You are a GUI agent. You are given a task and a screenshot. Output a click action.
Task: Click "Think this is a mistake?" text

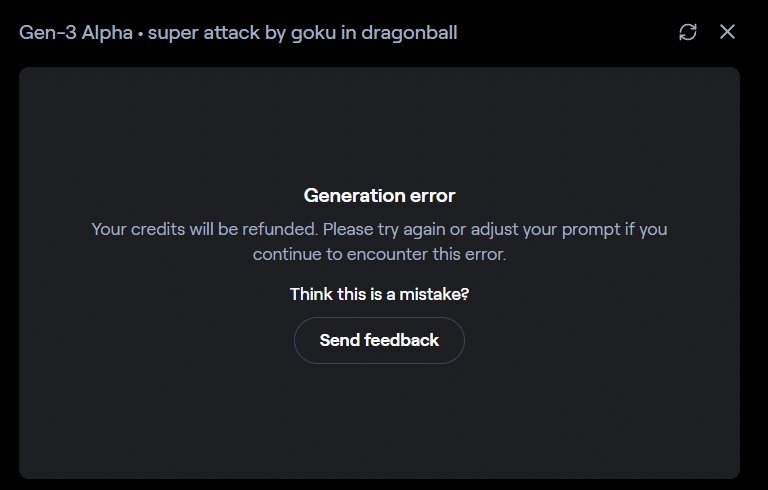tap(379, 294)
